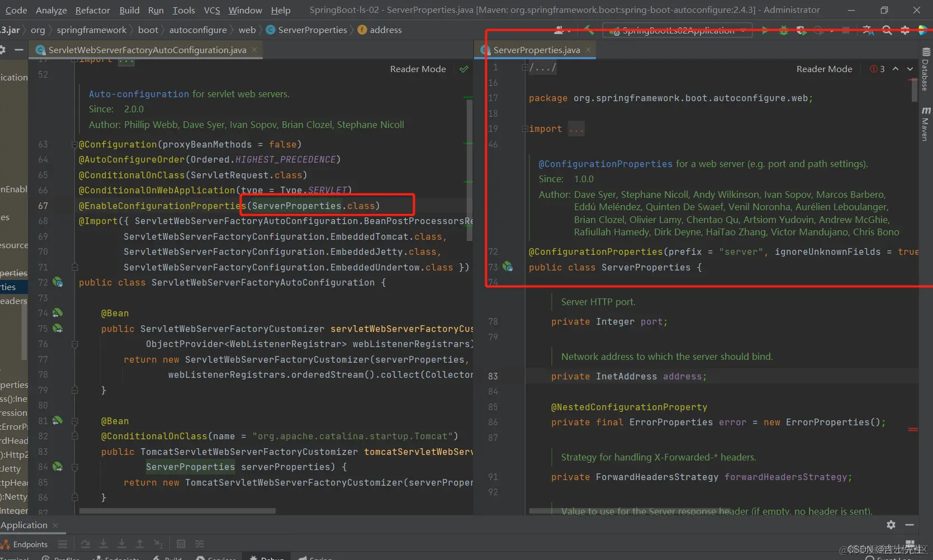The width and height of the screenshot is (933, 560).
Task: Collapse the annotation block fold at line 63
Action: [x=74, y=145]
